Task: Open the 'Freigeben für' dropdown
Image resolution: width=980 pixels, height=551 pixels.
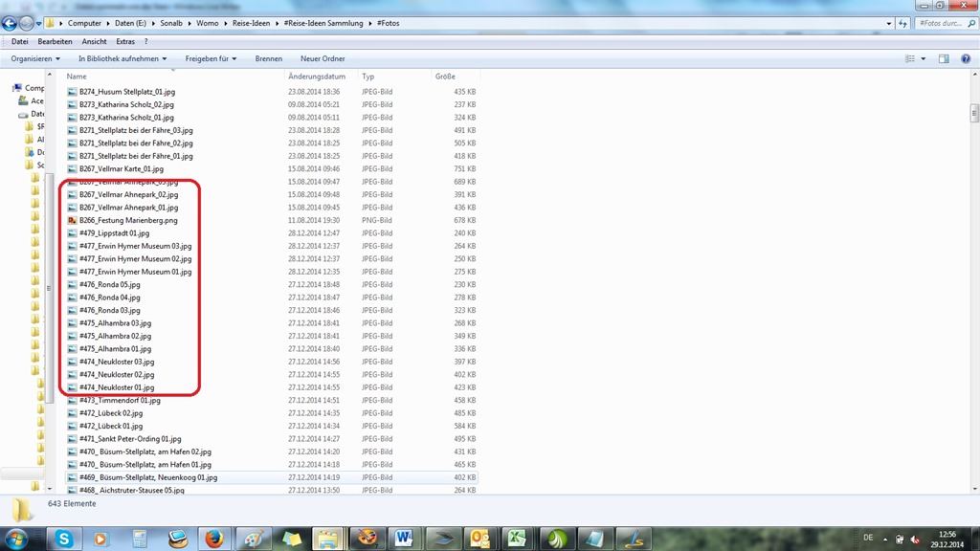Action: pyautogui.click(x=212, y=58)
